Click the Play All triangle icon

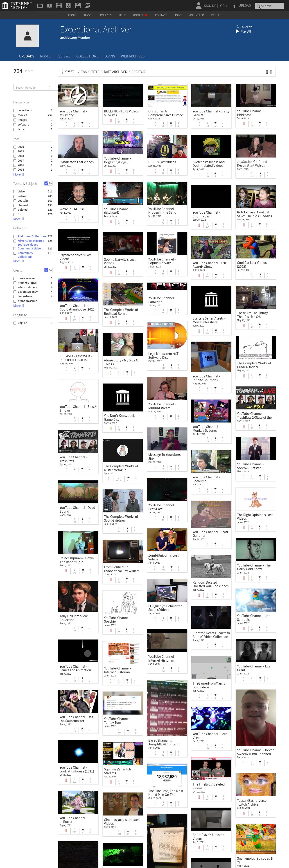pos(237,31)
